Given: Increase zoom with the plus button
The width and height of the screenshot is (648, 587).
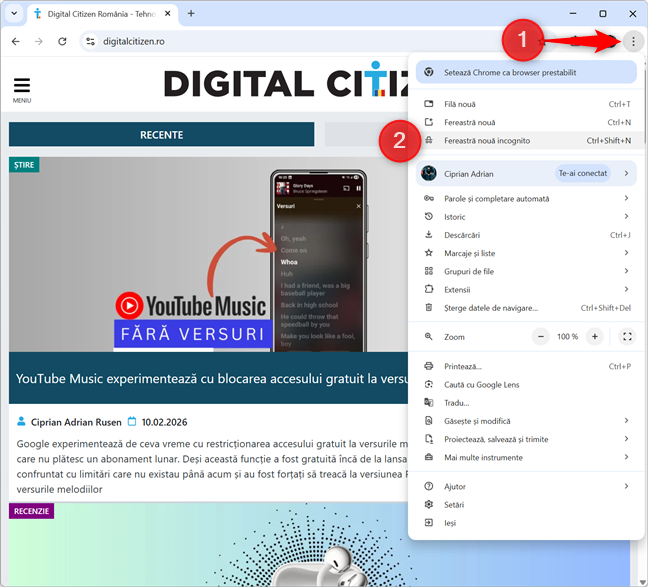Looking at the screenshot, I should coord(595,336).
